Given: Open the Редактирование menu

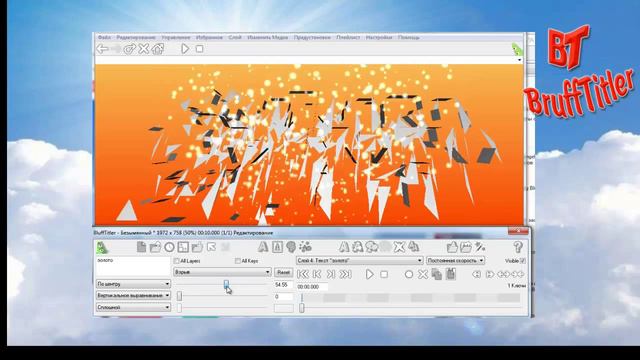Looking at the screenshot, I should point(136,37).
